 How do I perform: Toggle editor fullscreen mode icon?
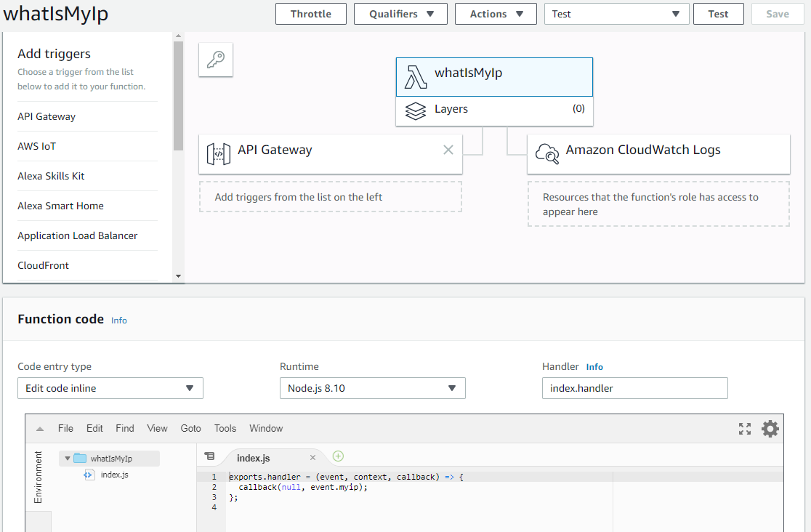click(x=744, y=429)
